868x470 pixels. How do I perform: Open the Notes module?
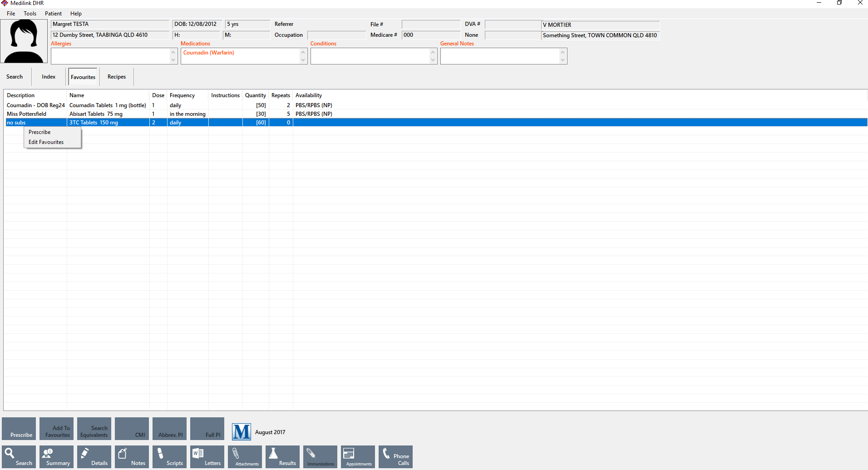[x=132, y=456]
